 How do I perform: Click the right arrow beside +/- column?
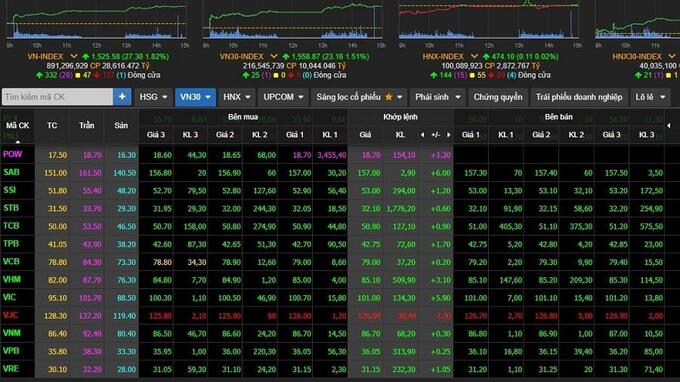pyautogui.click(x=448, y=135)
